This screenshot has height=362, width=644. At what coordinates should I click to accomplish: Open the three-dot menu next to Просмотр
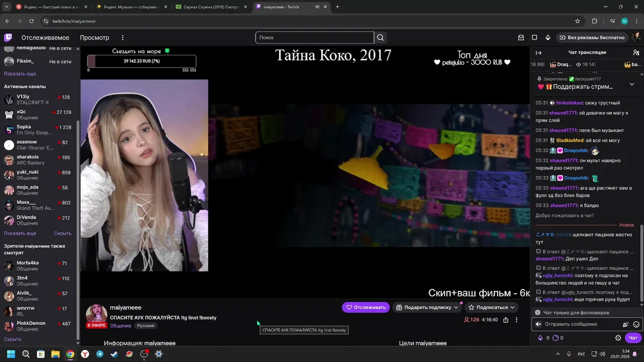(122, 38)
